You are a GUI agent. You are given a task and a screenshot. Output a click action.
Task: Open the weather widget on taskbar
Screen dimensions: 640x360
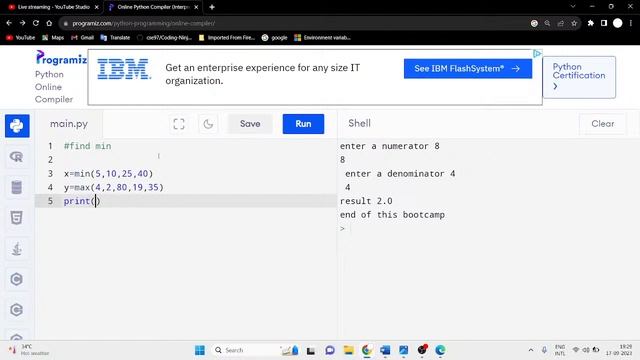[x=29, y=350]
